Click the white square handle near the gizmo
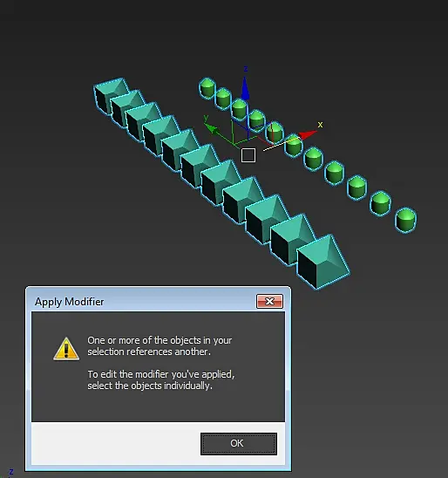Viewport: 448px width, 478px height. pyautogui.click(x=248, y=155)
